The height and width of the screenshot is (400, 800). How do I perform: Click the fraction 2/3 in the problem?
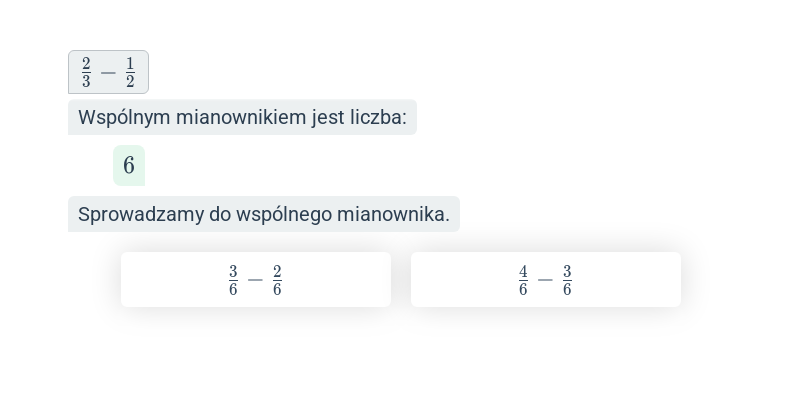coord(86,72)
